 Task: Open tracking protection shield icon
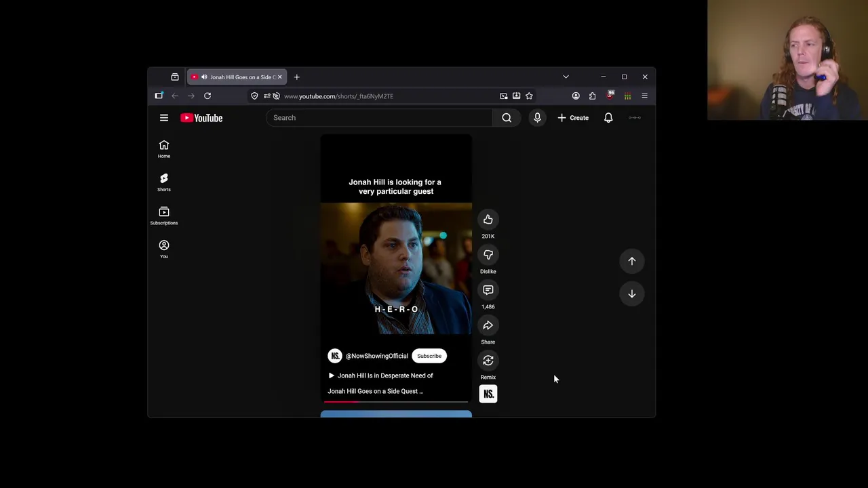point(254,96)
